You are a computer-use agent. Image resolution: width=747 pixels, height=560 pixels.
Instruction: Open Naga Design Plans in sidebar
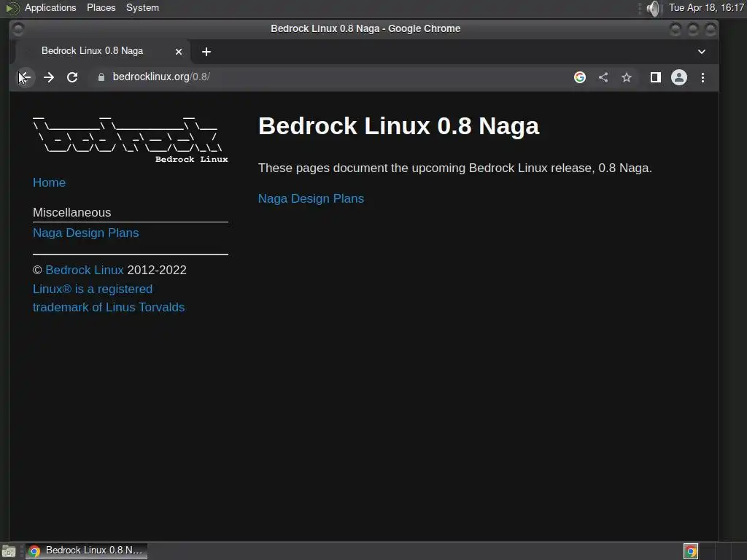(86, 233)
